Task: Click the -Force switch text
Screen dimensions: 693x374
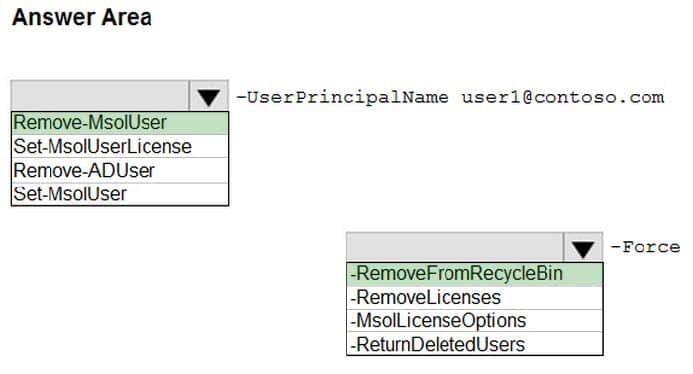Action: point(645,247)
